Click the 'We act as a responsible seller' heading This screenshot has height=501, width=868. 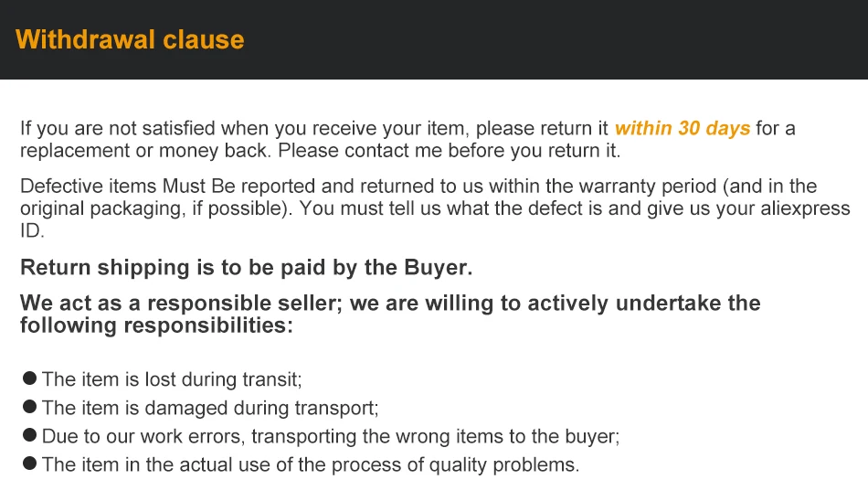coord(390,314)
